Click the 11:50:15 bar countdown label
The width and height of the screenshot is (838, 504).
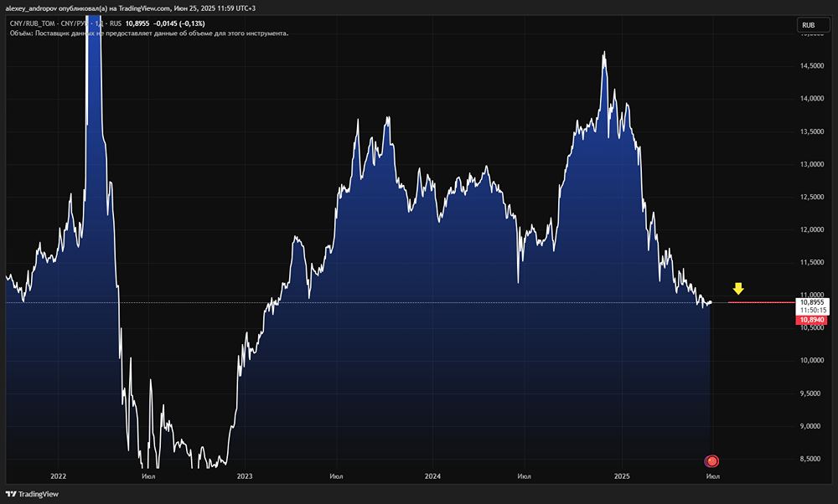pos(813,310)
